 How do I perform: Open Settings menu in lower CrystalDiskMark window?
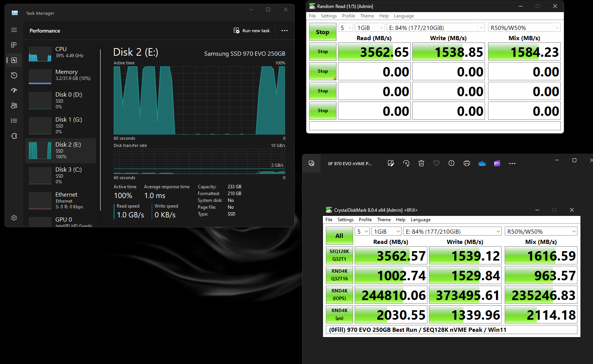coord(345,220)
